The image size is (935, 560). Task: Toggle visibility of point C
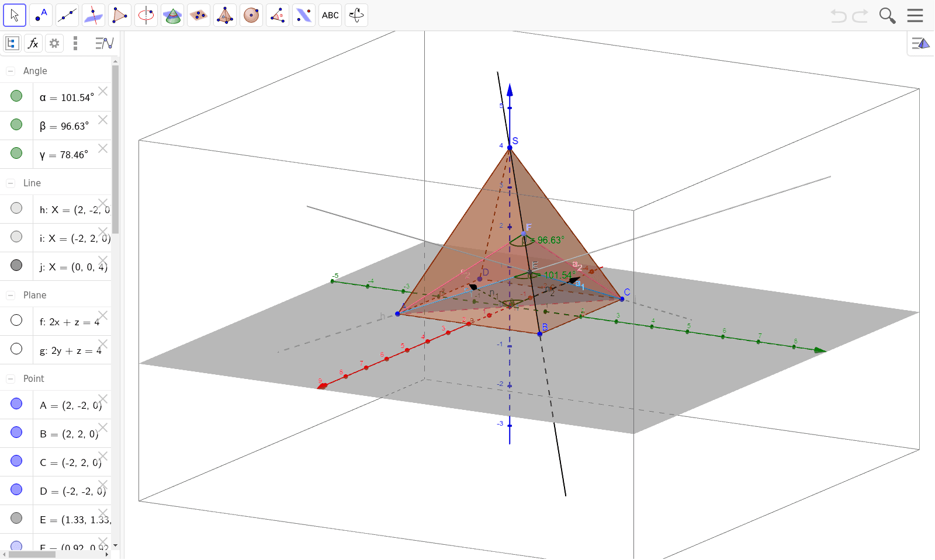click(16, 461)
